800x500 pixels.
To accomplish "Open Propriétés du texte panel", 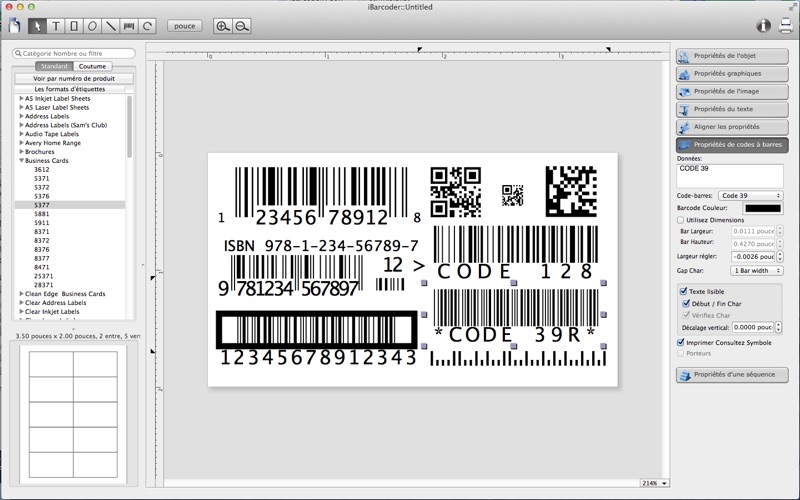I will (732, 109).
